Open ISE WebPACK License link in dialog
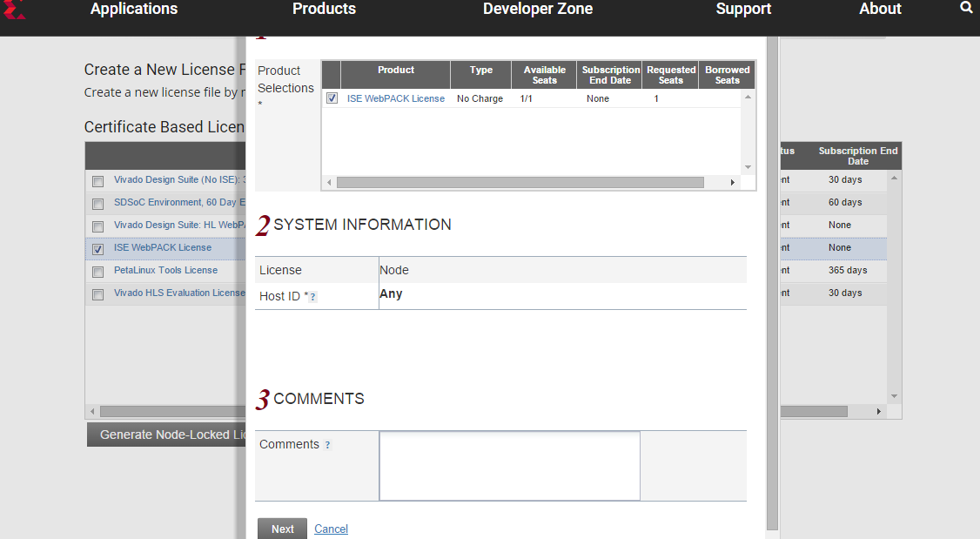The height and width of the screenshot is (539, 980). (x=396, y=98)
